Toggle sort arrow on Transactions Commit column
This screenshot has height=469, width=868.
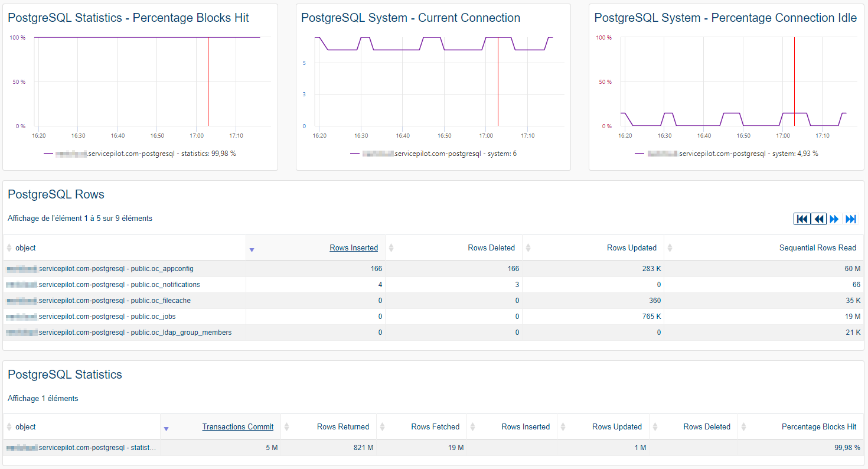(166, 429)
